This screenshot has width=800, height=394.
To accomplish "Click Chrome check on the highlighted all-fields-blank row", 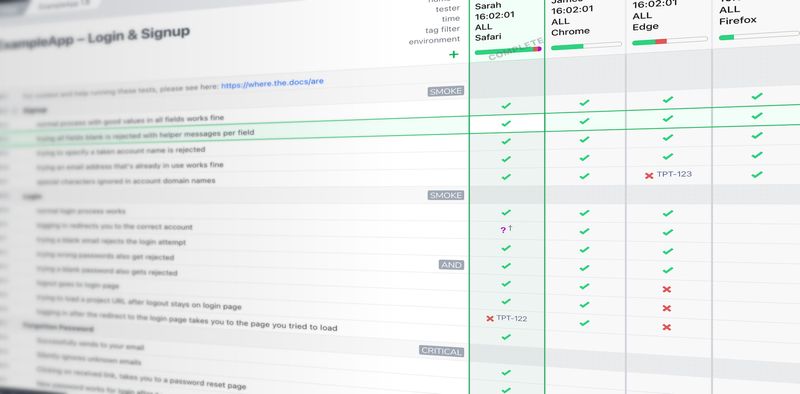I will [x=584, y=121].
